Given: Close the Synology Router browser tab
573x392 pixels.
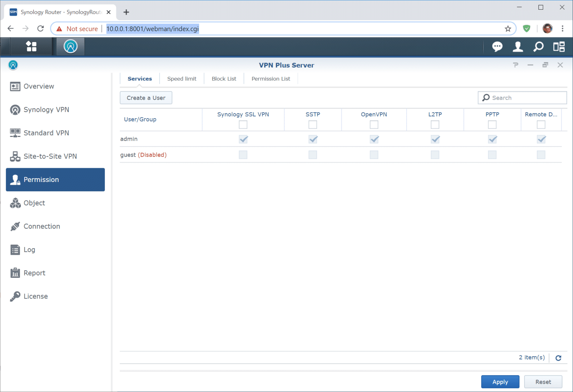Looking at the screenshot, I should (x=109, y=12).
